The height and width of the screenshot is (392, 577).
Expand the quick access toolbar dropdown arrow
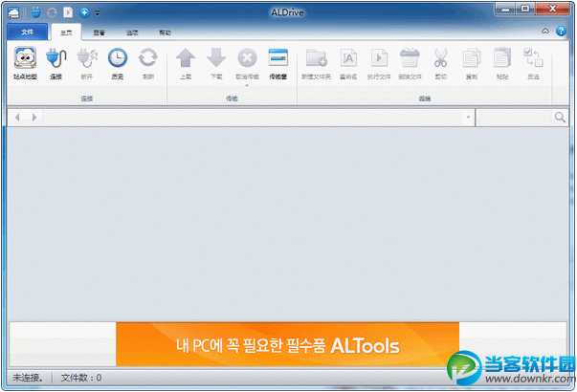98,13
